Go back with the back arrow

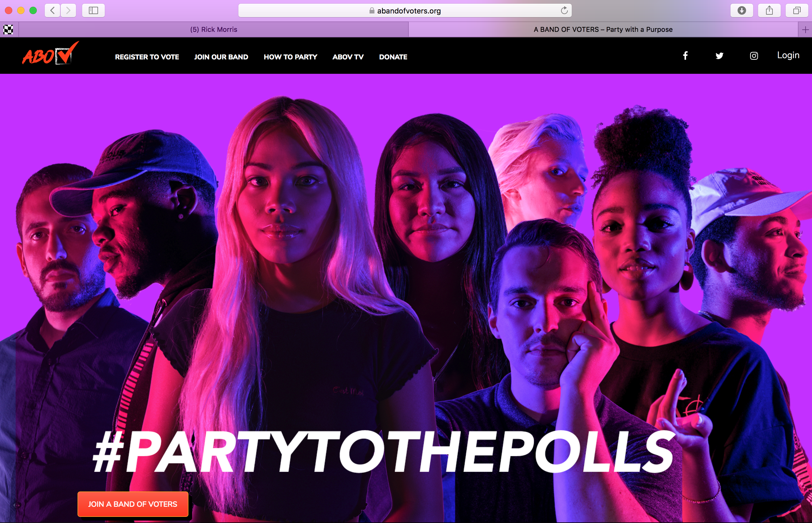pos(53,10)
